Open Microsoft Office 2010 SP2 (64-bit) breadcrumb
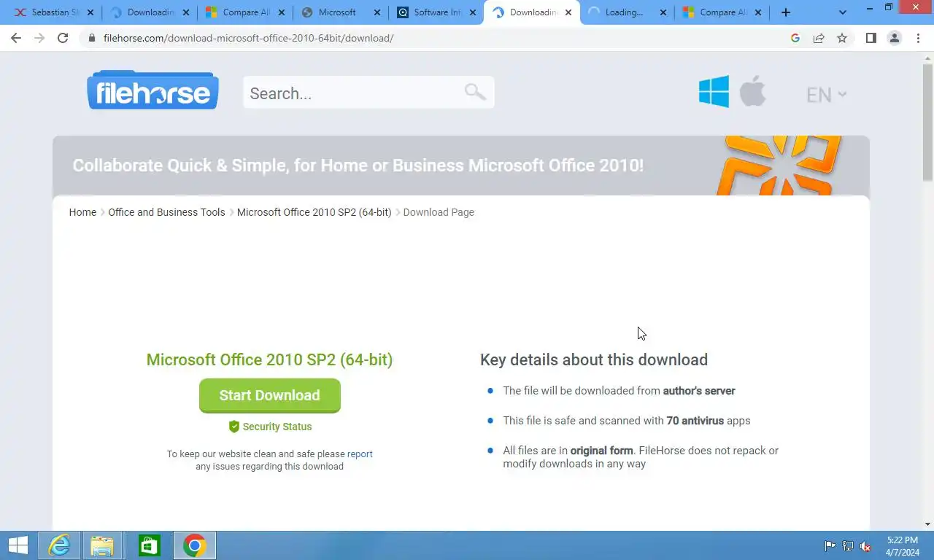 (x=314, y=212)
